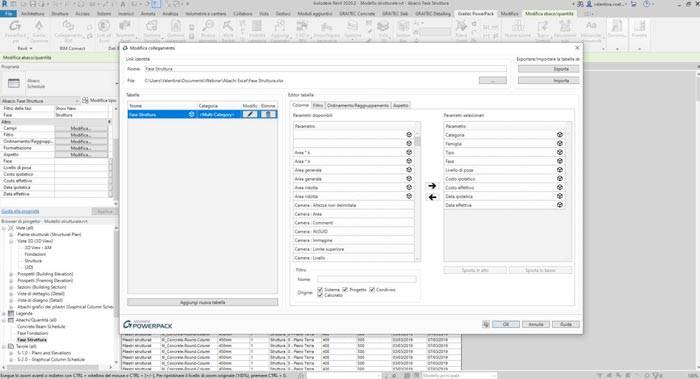
Task: Open Concrete Beam Schedule in project browser
Action: point(42,327)
